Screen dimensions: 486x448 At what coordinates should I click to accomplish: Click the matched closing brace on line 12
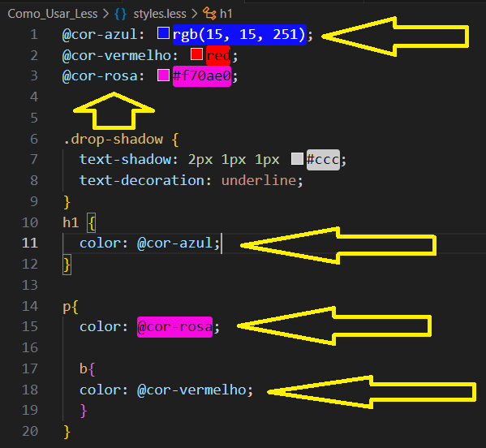coord(67,265)
